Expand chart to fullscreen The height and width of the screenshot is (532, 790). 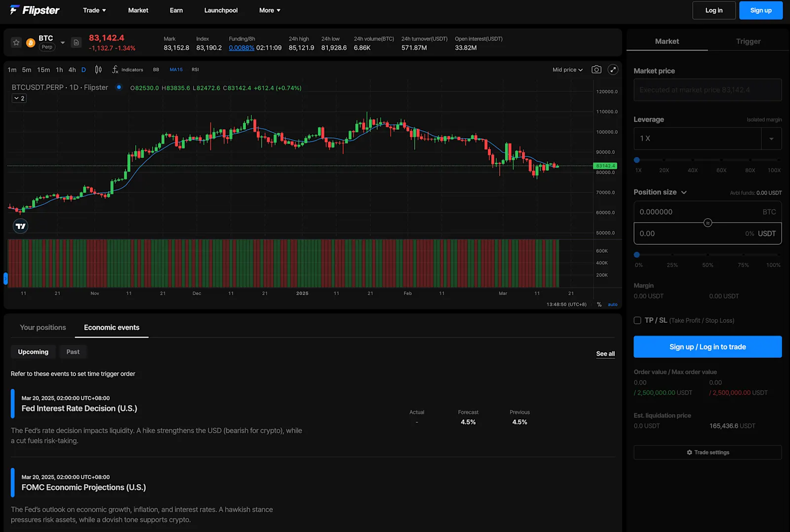point(613,70)
